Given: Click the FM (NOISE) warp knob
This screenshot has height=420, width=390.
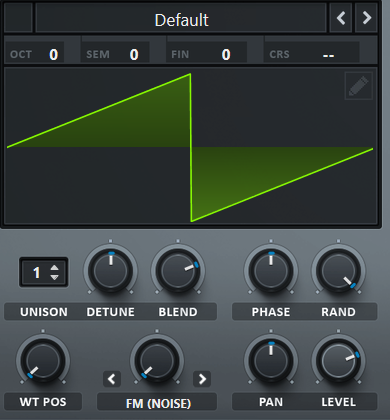Looking at the screenshot, I should pyautogui.click(x=157, y=361).
